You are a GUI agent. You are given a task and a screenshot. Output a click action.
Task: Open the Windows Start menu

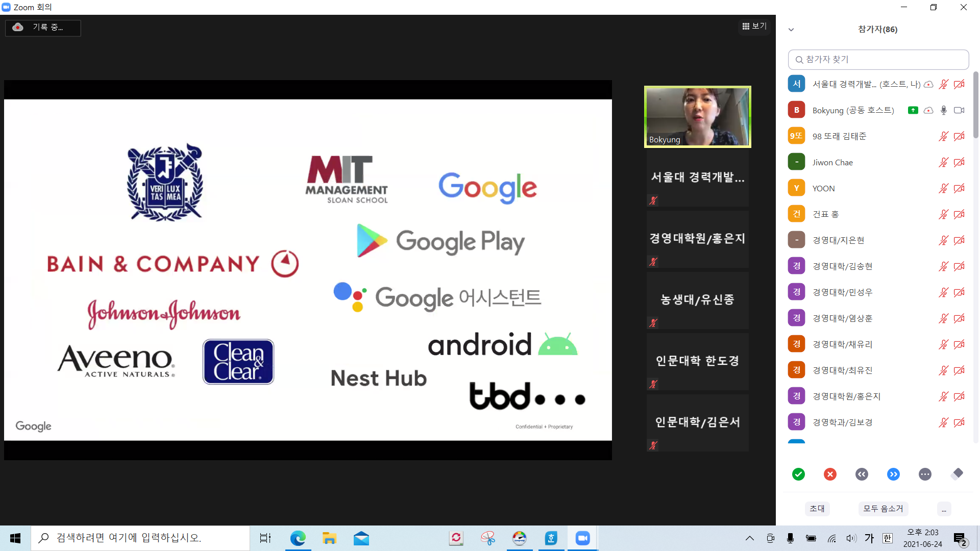tap(15, 538)
